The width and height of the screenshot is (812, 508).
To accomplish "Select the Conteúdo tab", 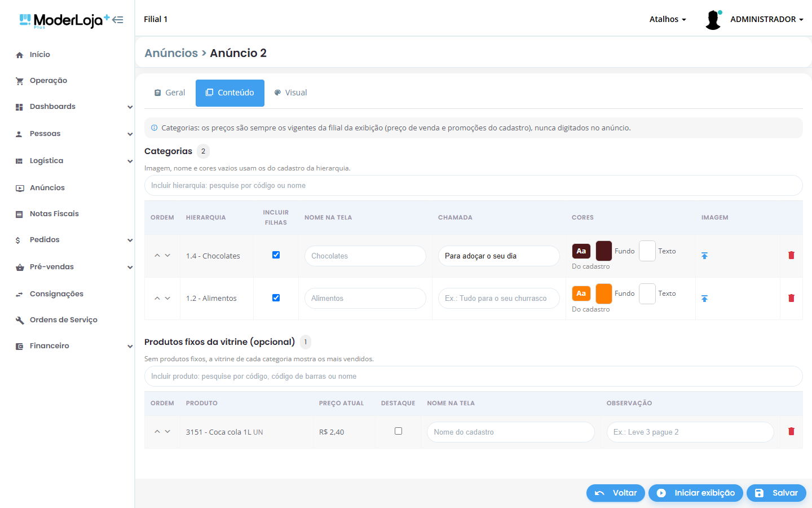I will click(230, 93).
